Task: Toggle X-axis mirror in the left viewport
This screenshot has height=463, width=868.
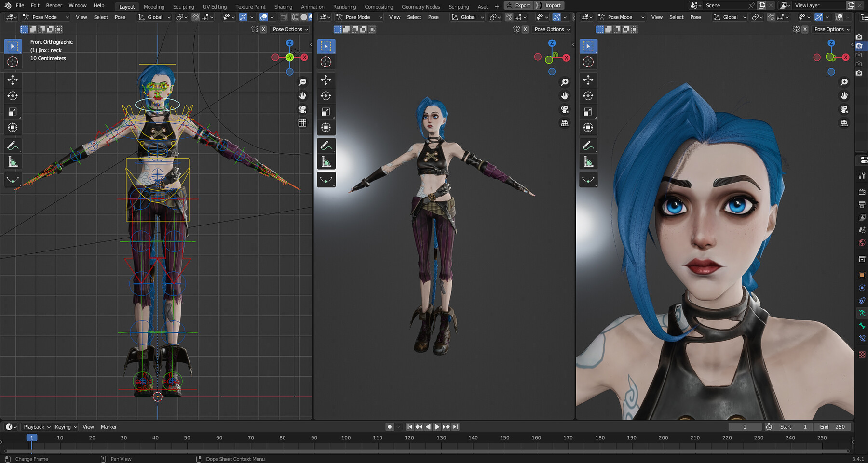Action: [x=263, y=29]
